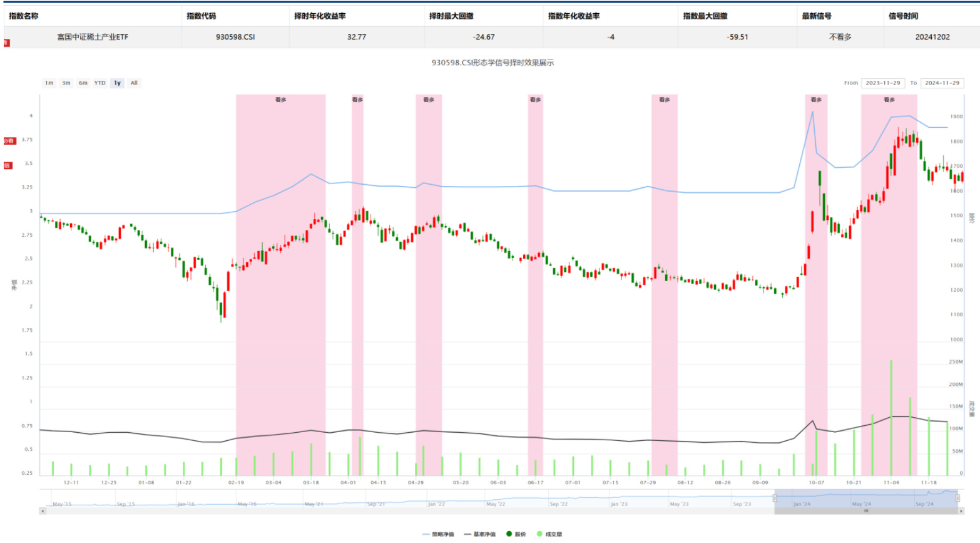The height and width of the screenshot is (543, 980).
Task: Click the 择时年化收益率 column header
Action: coord(320,16)
